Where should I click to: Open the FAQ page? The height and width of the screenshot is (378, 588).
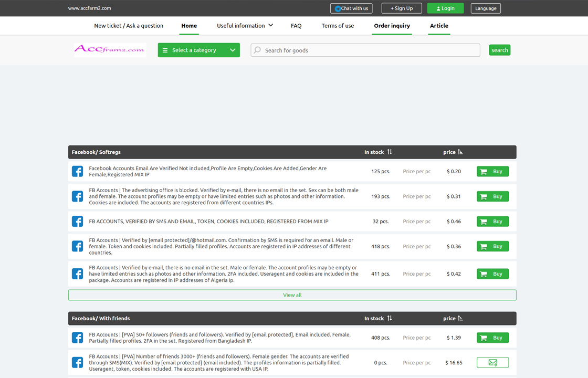pos(296,26)
